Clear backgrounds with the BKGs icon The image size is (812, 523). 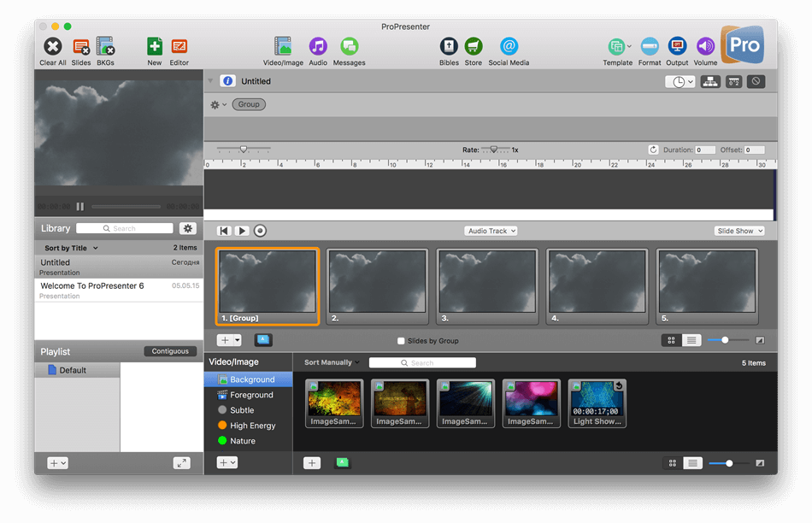point(105,47)
